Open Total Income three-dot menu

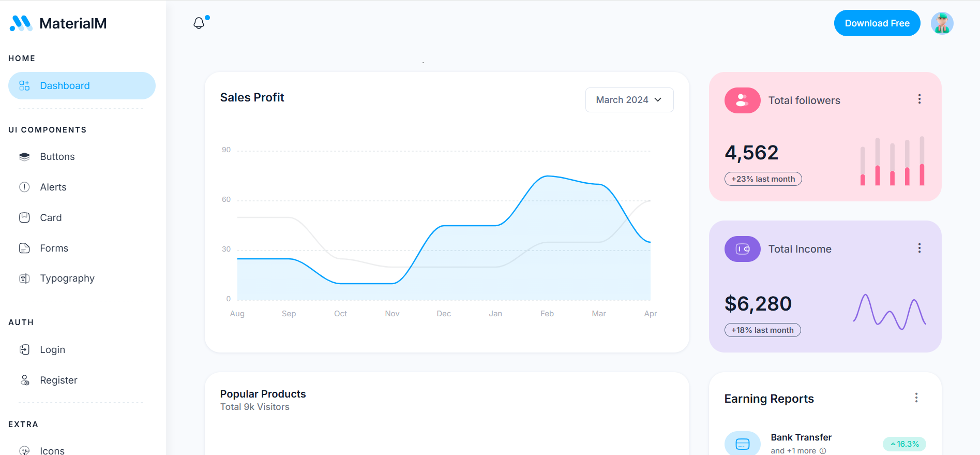tap(919, 248)
